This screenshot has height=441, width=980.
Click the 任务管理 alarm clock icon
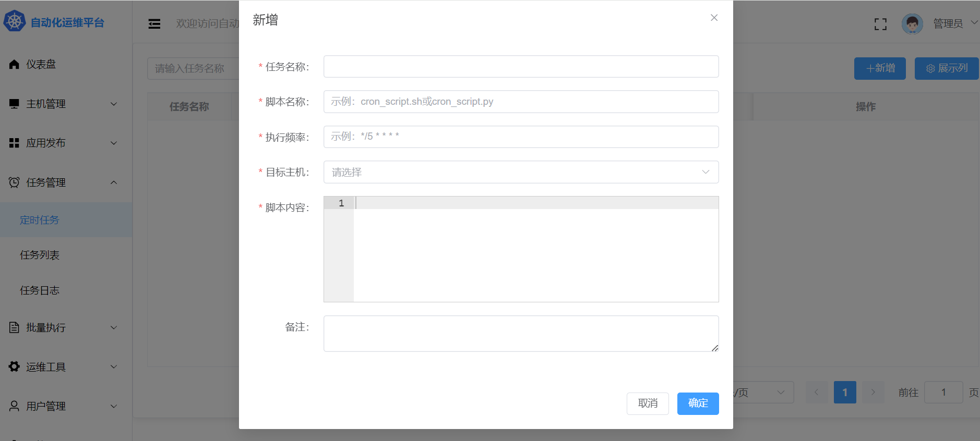click(x=14, y=182)
